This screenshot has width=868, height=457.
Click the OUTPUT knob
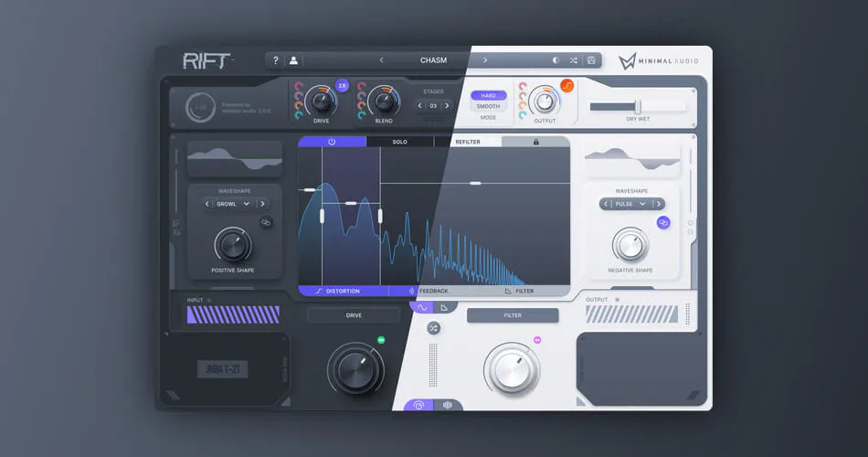click(545, 101)
